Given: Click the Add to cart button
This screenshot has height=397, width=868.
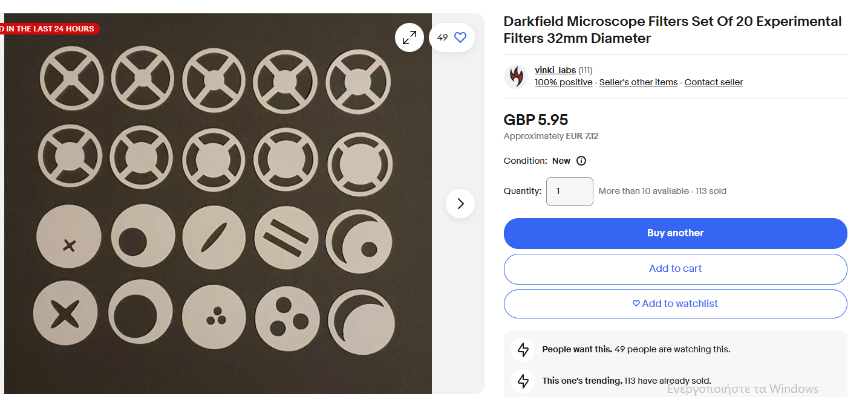Looking at the screenshot, I should pyautogui.click(x=675, y=268).
